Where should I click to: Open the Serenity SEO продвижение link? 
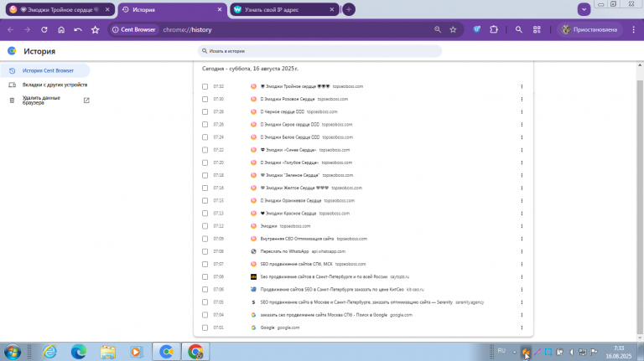(x=356, y=302)
